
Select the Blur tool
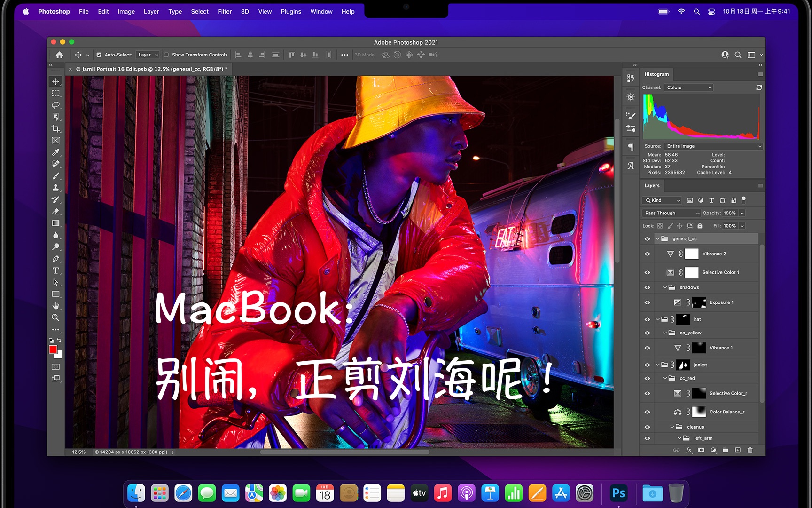pyautogui.click(x=55, y=235)
